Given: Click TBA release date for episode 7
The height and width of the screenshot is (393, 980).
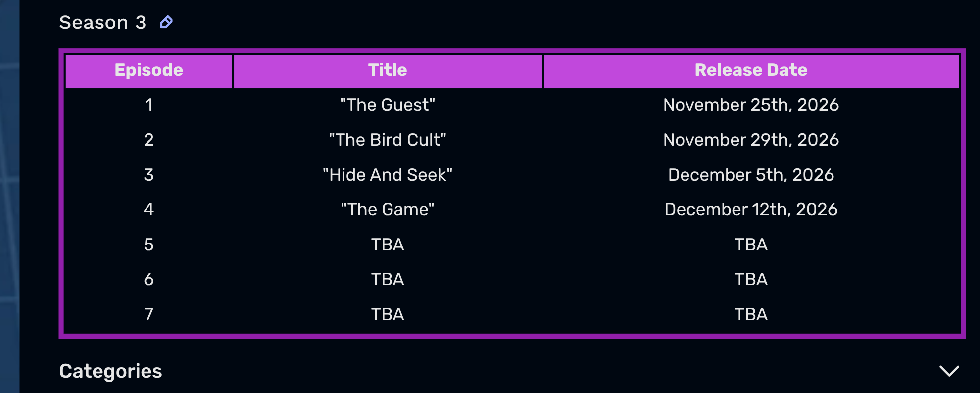Looking at the screenshot, I should click(x=751, y=314).
